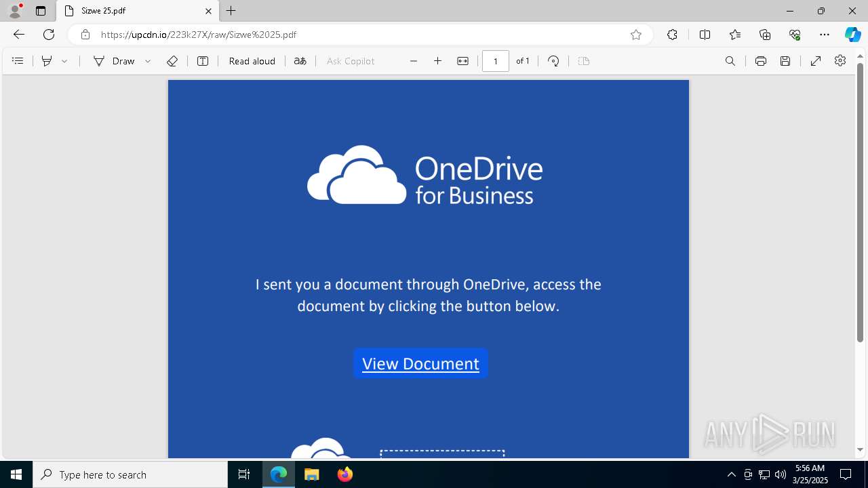
Task: Zoom out with the minus button
Action: [x=414, y=61]
